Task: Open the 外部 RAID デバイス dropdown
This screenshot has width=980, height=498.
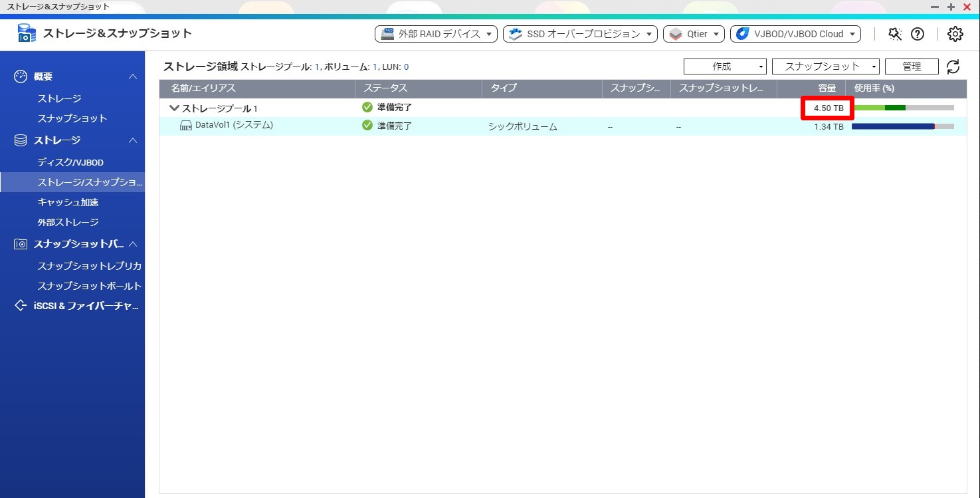Action: [x=436, y=34]
